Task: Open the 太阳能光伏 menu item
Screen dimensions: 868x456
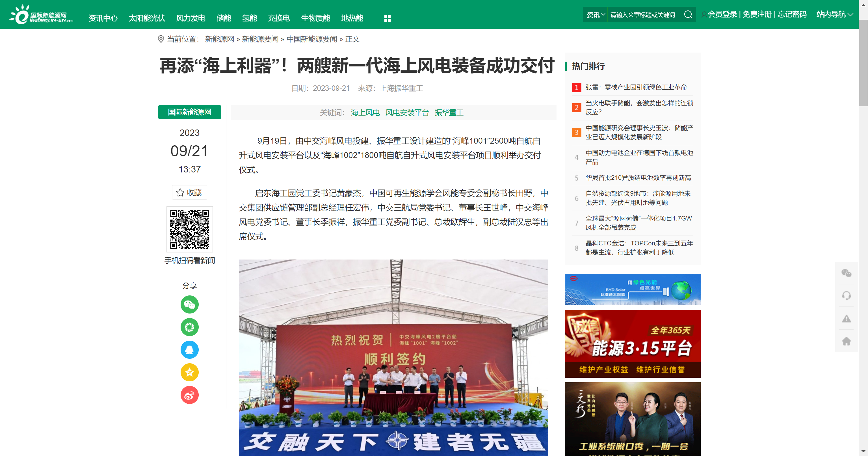Action: click(147, 18)
